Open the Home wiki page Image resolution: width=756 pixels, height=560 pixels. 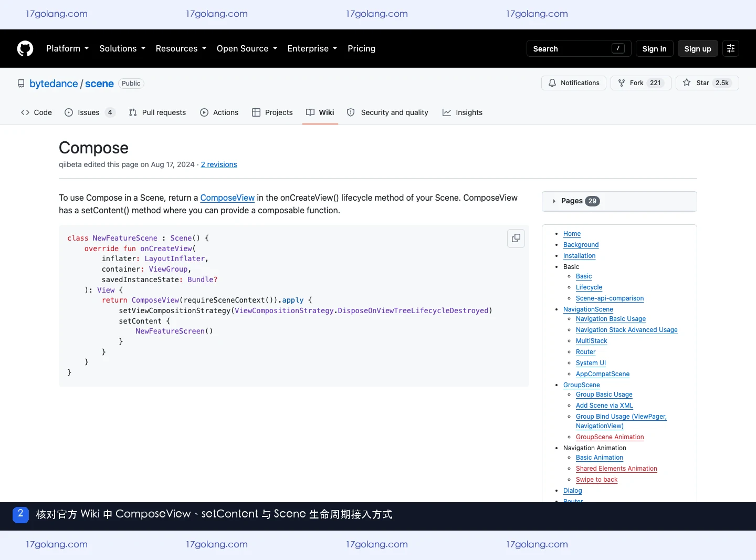[x=572, y=234]
